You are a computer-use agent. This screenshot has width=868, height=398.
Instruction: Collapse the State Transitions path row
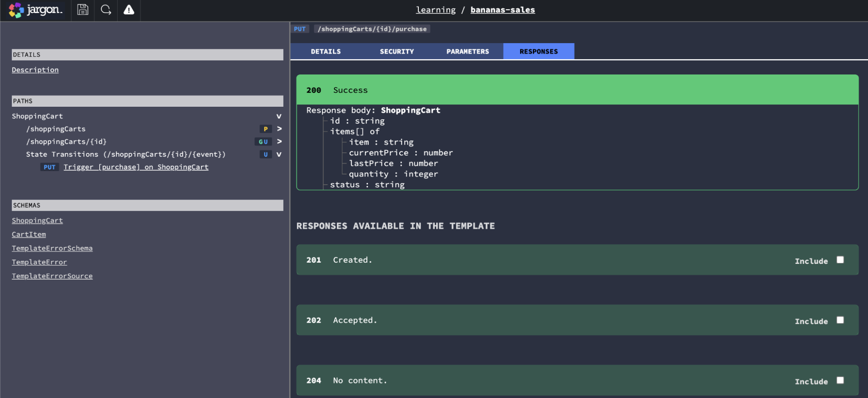pos(279,154)
